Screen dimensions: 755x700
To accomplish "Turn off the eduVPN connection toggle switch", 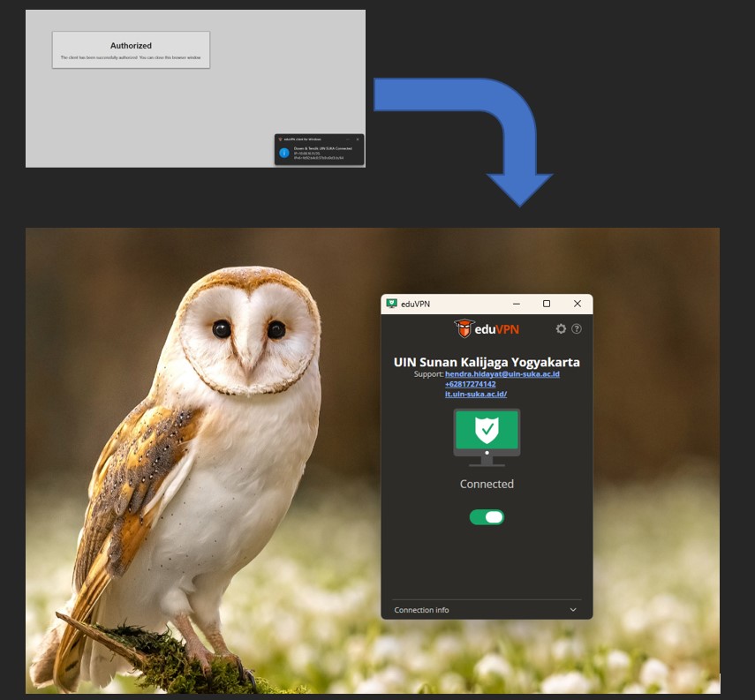I will pyautogui.click(x=487, y=517).
